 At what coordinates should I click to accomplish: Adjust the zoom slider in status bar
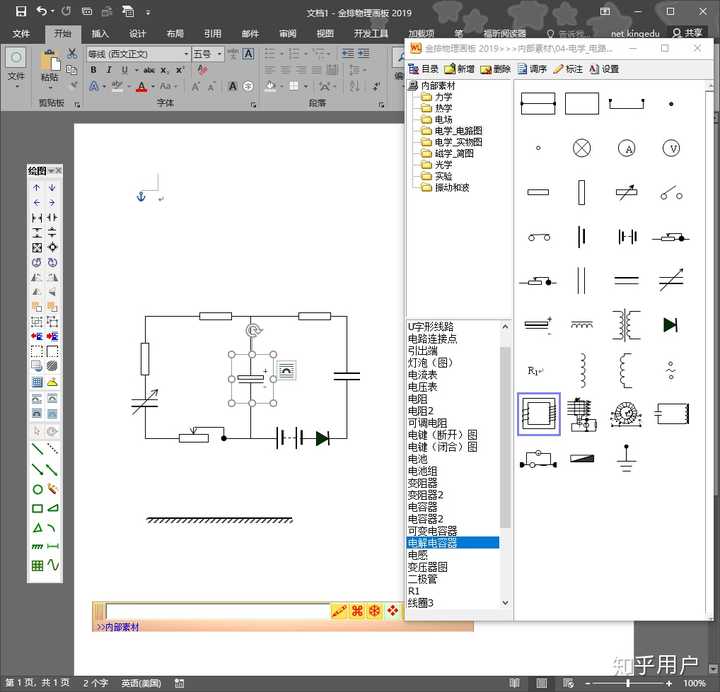[x=628, y=683]
